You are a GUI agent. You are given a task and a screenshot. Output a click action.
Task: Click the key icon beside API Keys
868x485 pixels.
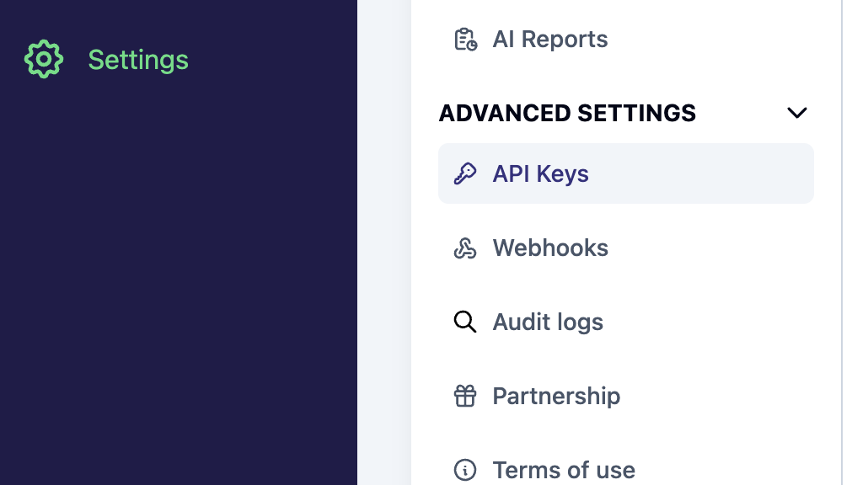coord(465,174)
